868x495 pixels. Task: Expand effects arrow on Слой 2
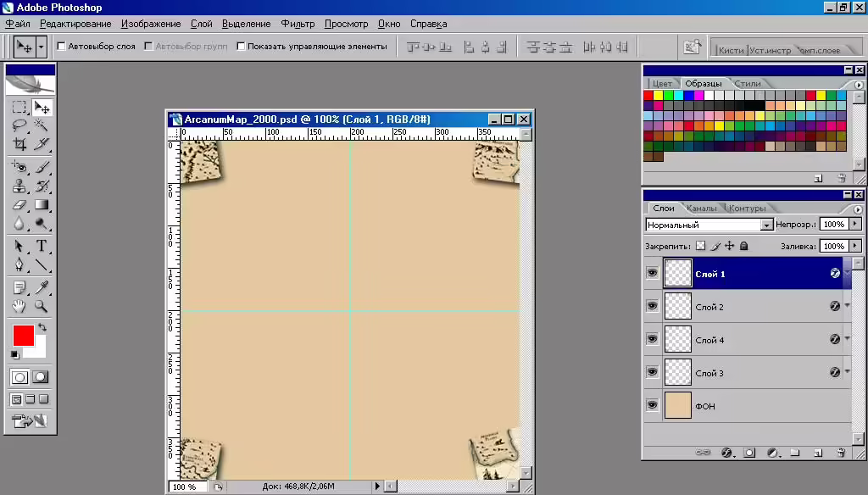point(848,306)
